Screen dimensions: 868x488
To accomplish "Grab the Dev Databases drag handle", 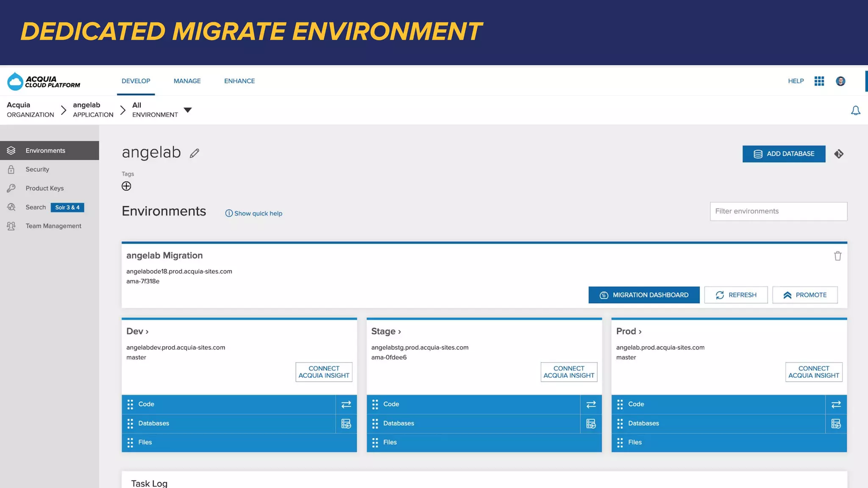I will click(x=130, y=424).
